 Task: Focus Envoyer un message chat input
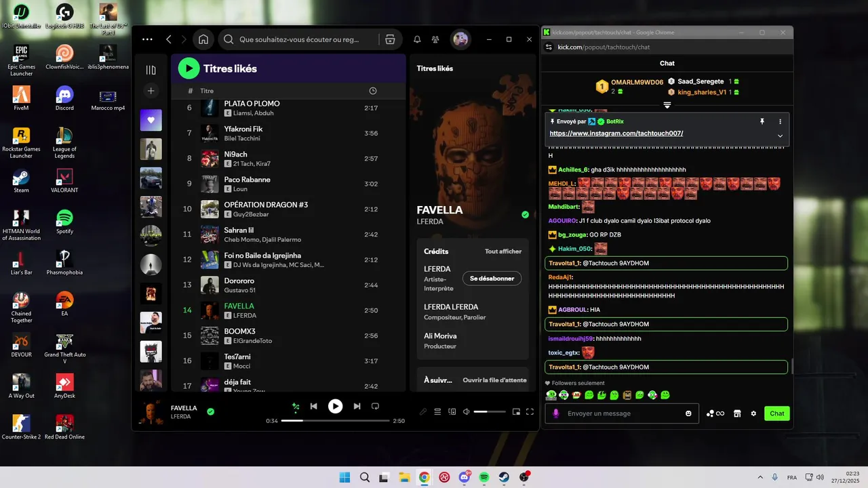(622, 413)
